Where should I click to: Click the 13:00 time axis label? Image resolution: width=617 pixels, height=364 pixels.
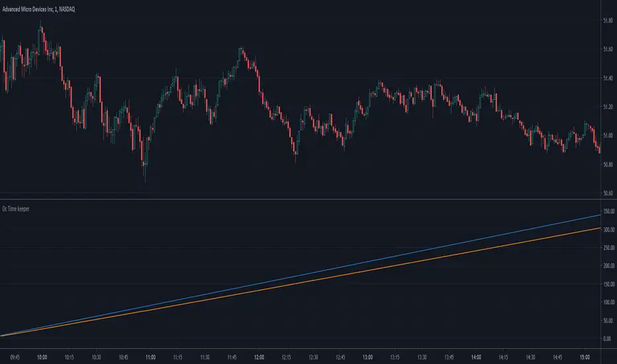pyautogui.click(x=367, y=357)
